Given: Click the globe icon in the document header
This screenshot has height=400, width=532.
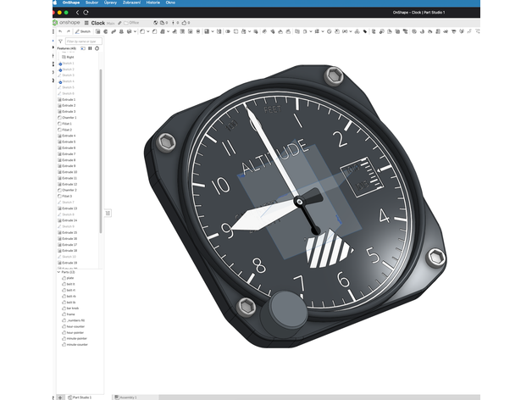Looking at the screenshot, I should pos(156,23).
